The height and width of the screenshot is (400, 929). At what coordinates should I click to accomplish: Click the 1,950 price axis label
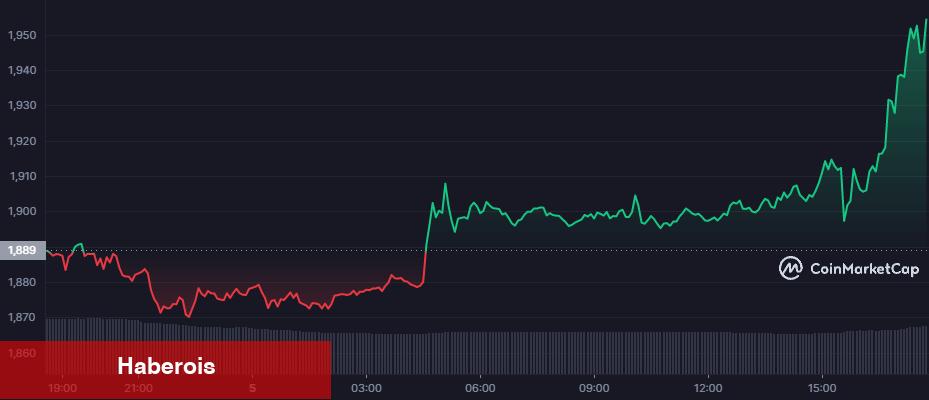point(23,36)
